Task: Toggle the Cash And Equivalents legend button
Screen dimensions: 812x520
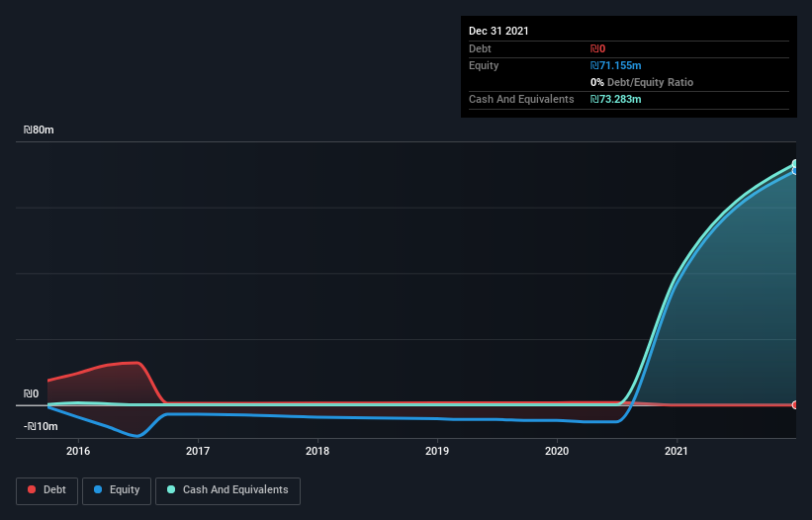Action: tap(227, 490)
